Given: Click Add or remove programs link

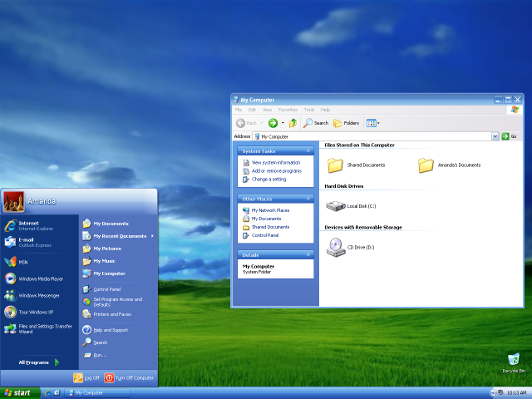Looking at the screenshot, I should 277,171.
